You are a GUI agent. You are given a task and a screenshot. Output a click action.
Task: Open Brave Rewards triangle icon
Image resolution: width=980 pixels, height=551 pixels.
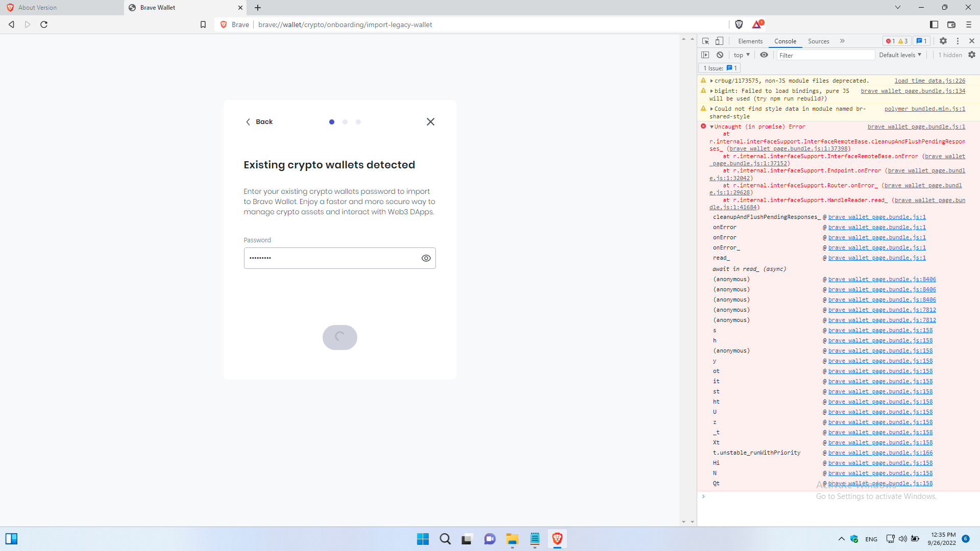click(x=756, y=24)
